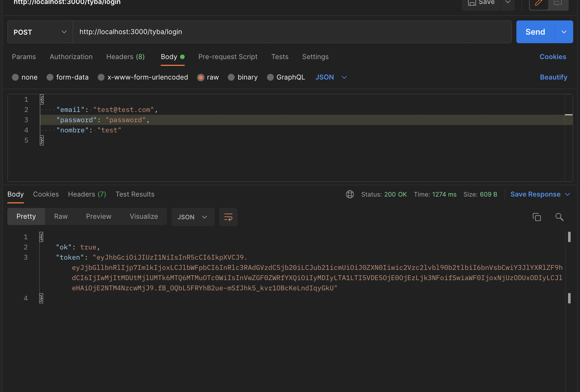Open the Cookies manager link

click(x=552, y=57)
